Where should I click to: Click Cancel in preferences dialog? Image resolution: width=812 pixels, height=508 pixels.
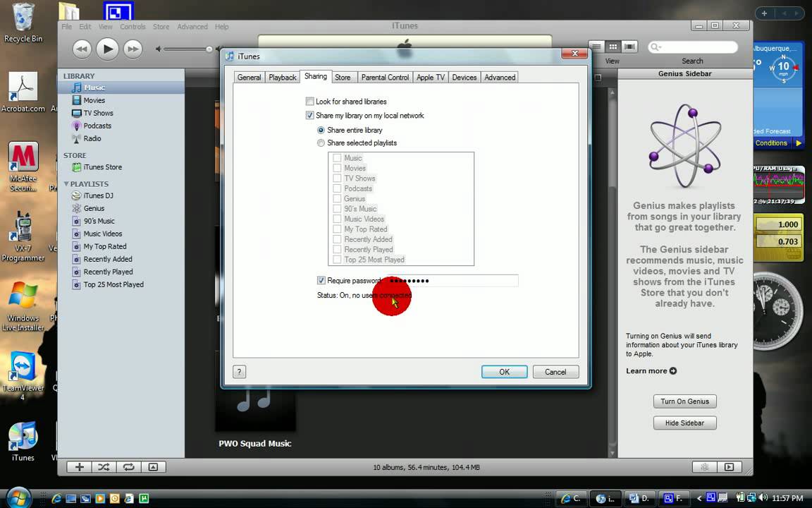555,372
